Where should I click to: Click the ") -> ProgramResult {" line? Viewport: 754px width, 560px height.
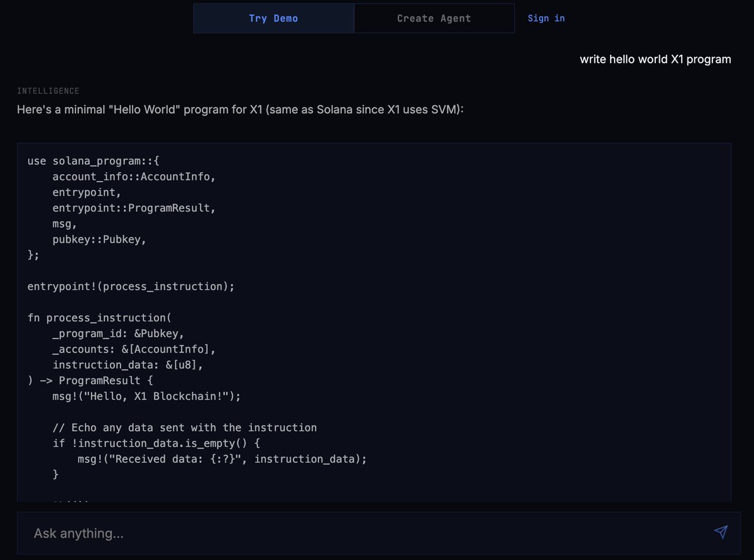click(90, 381)
